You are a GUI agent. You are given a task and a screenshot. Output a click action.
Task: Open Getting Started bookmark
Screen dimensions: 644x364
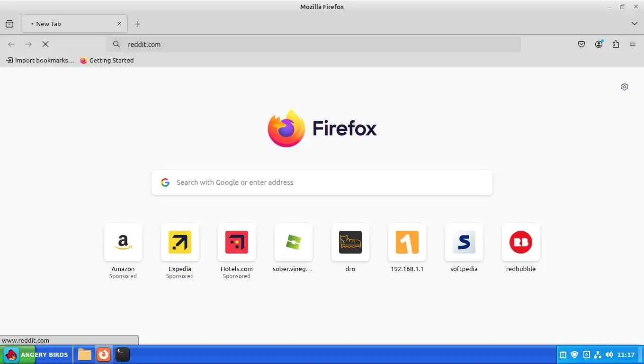[107, 60]
